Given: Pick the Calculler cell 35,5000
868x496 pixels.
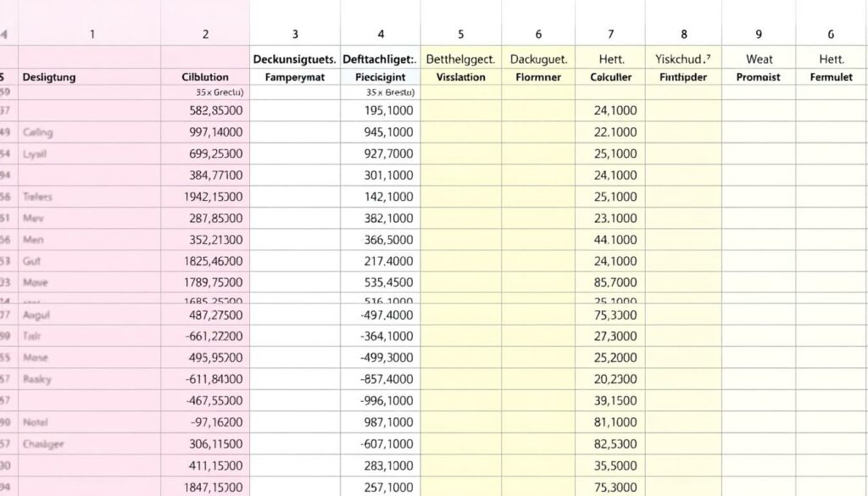Looking at the screenshot, I should pos(610,465).
